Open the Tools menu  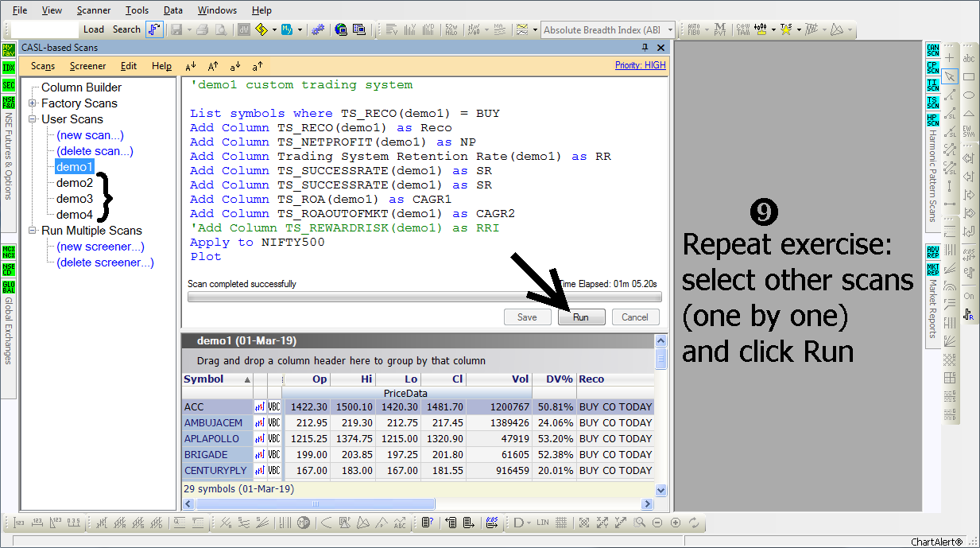tap(137, 10)
